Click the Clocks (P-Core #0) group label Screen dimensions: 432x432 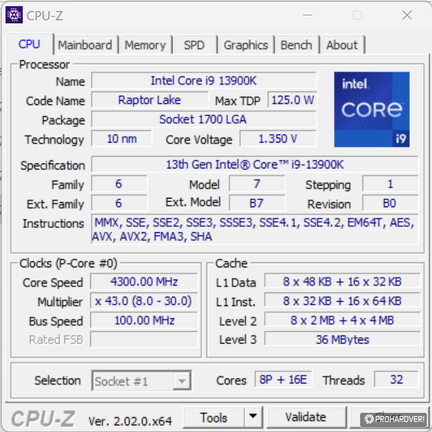pos(68,264)
